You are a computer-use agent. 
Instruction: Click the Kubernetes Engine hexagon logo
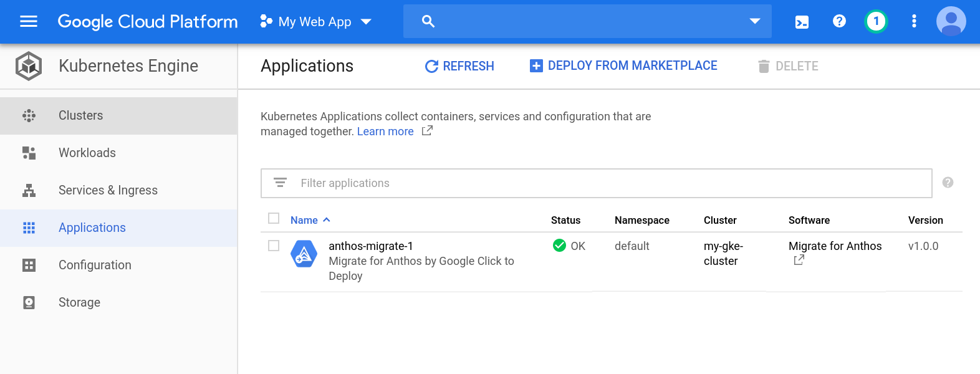29,66
